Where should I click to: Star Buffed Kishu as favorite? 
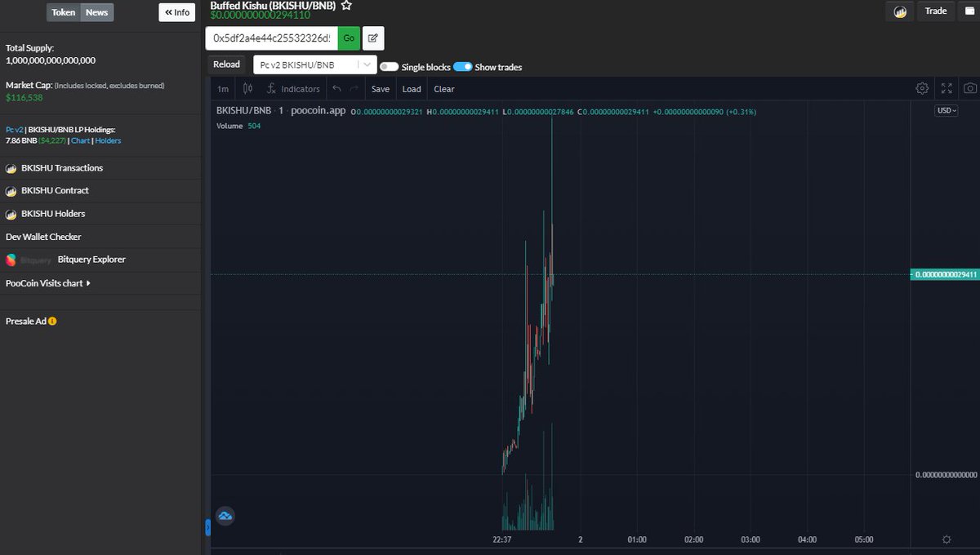[346, 5]
